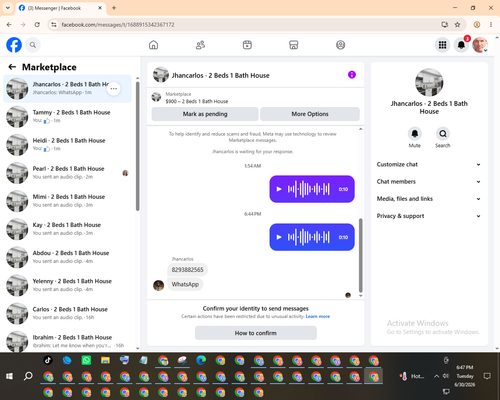
Task: Open the browser three-dot menu
Action: coord(491,25)
